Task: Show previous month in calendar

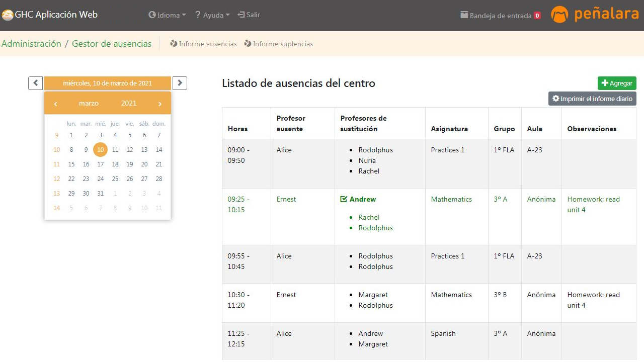Action: point(56,104)
